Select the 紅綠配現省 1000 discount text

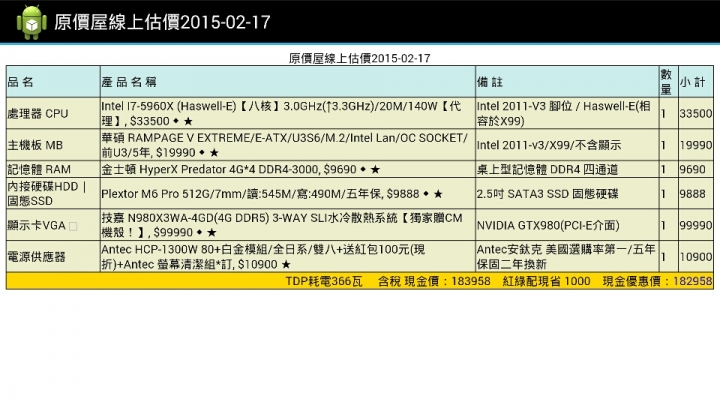546,281
